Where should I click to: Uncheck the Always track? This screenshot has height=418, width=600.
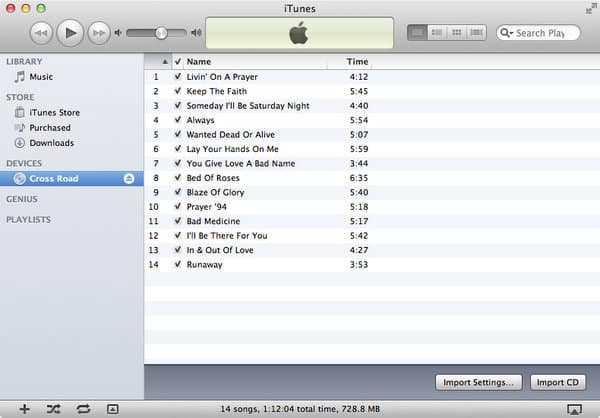[178, 120]
